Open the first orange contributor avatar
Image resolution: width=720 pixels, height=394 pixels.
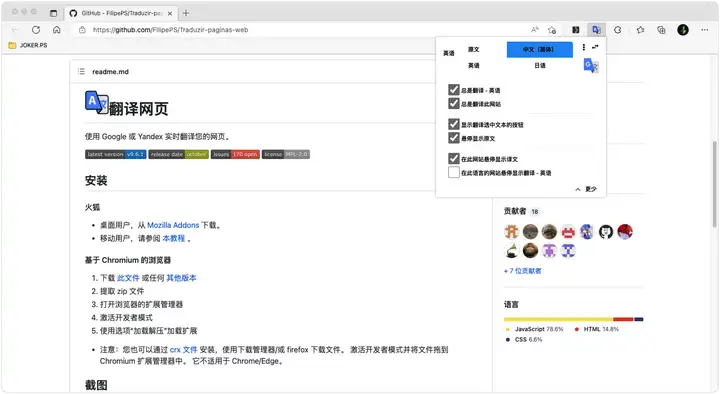[512, 232]
